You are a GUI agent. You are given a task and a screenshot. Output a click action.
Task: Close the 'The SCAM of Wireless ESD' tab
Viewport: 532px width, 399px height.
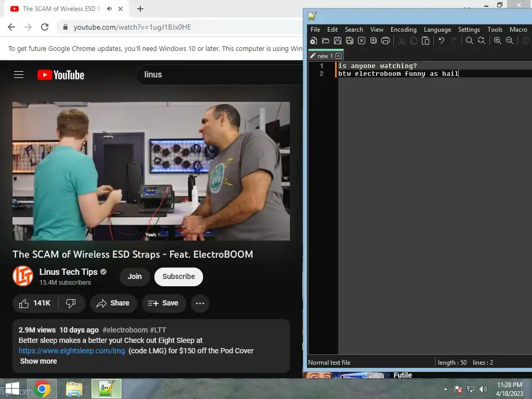(121, 9)
